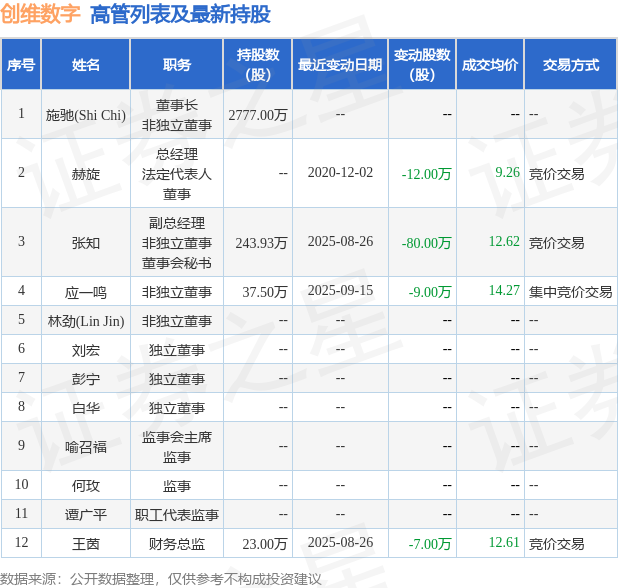Select the 交易方式 column header
Viewport: 618px width, 588px height.
click(x=571, y=64)
